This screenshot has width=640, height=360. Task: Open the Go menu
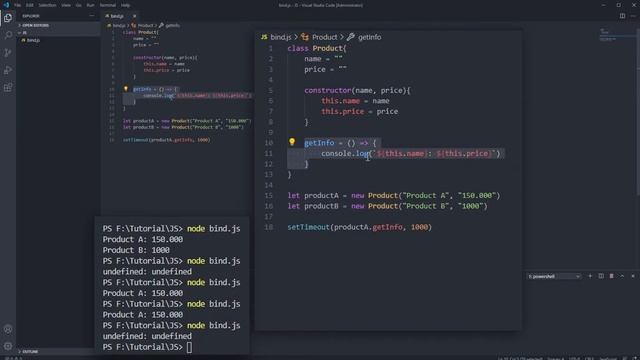(x=78, y=5)
